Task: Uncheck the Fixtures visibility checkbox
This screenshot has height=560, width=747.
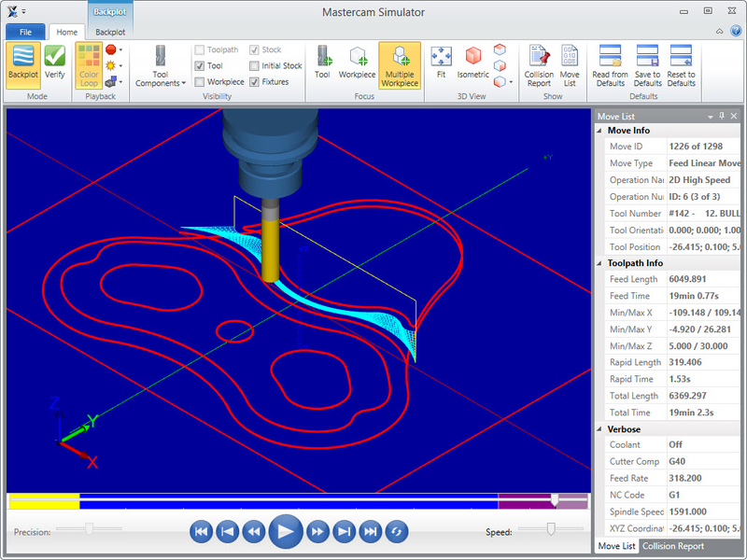Action: (254, 82)
